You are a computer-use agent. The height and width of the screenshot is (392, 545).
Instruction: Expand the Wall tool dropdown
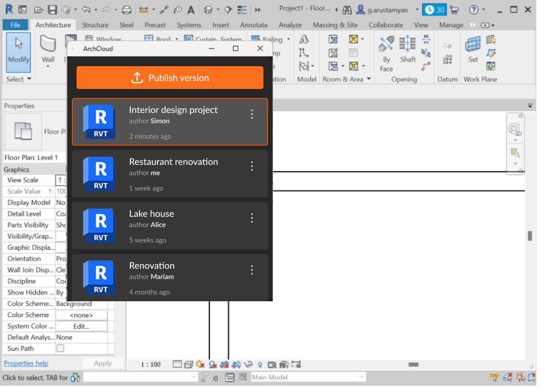pyautogui.click(x=49, y=67)
